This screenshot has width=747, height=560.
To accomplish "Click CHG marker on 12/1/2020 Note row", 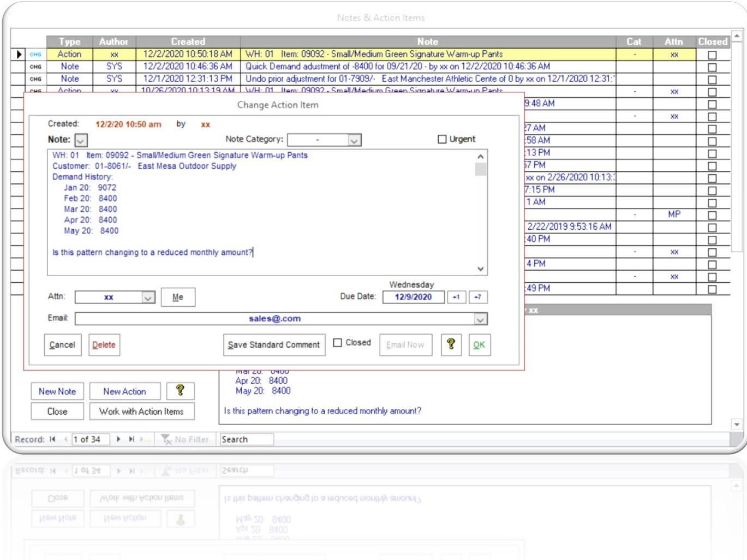I will click(35, 79).
